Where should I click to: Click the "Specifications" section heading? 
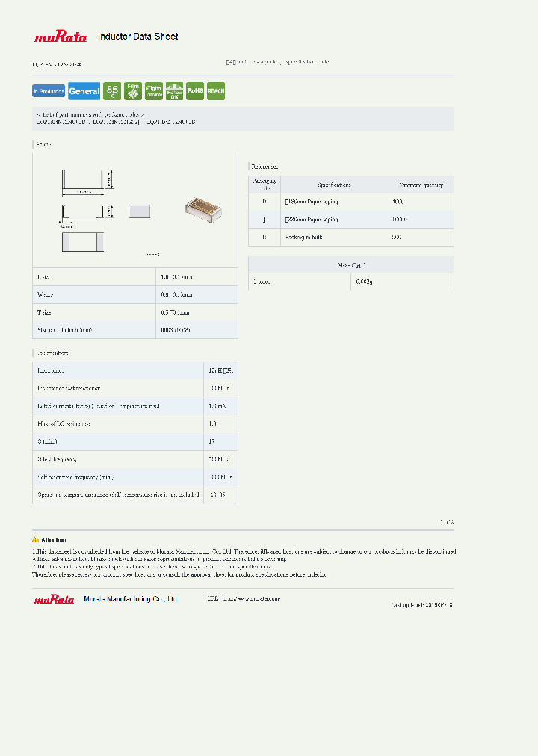(x=53, y=353)
